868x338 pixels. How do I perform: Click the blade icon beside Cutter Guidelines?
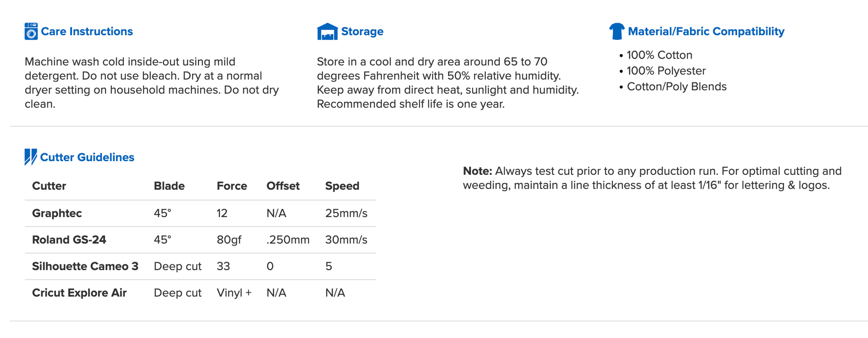point(31,157)
